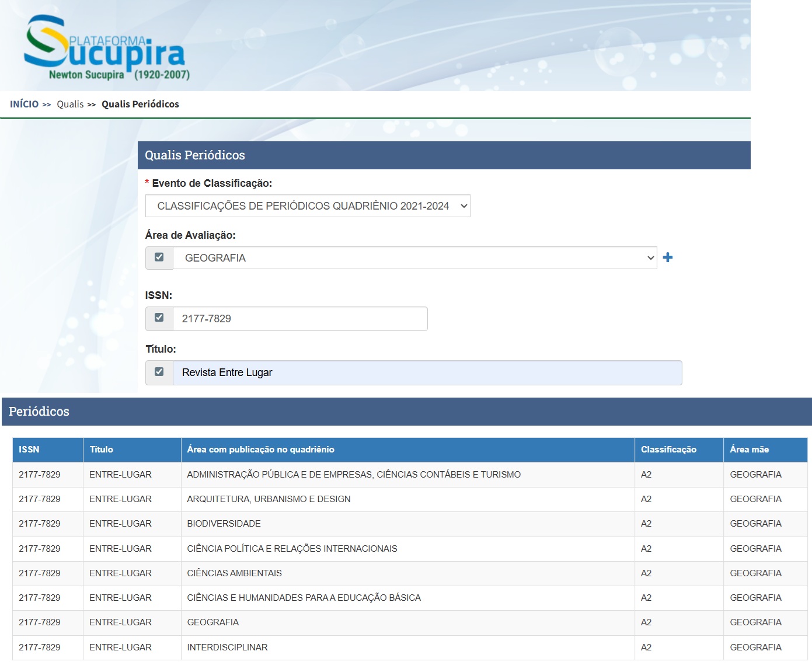The width and height of the screenshot is (812, 672).
Task: Expand the Área de Avaliação GEOGRAFIA dropdown
Action: pos(414,258)
